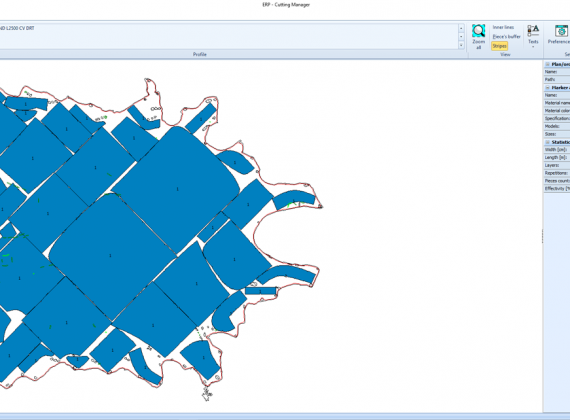This screenshot has width=570, height=420.
Task: Collapse the Plan/order properties section
Action: [x=547, y=64]
